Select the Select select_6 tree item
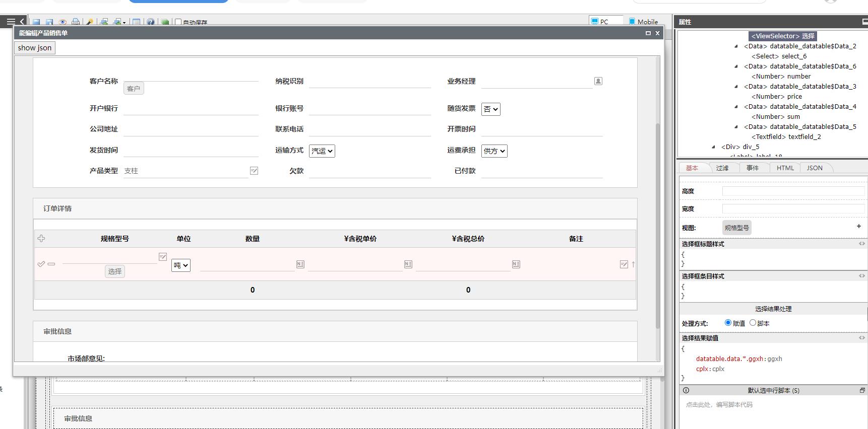 [x=779, y=56]
